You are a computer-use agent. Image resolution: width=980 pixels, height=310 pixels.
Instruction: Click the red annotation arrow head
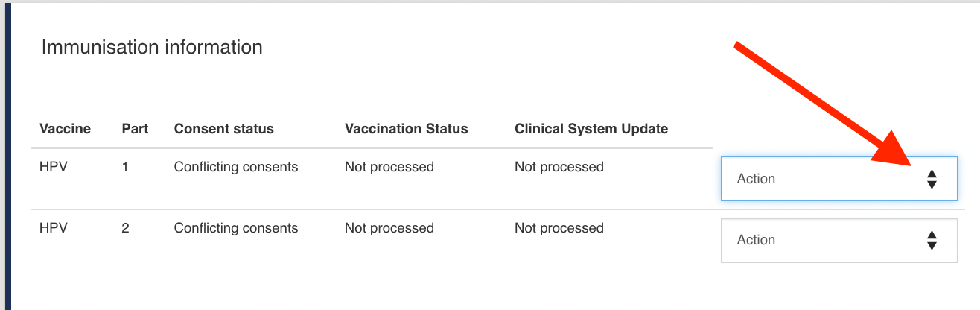point(894,151)
